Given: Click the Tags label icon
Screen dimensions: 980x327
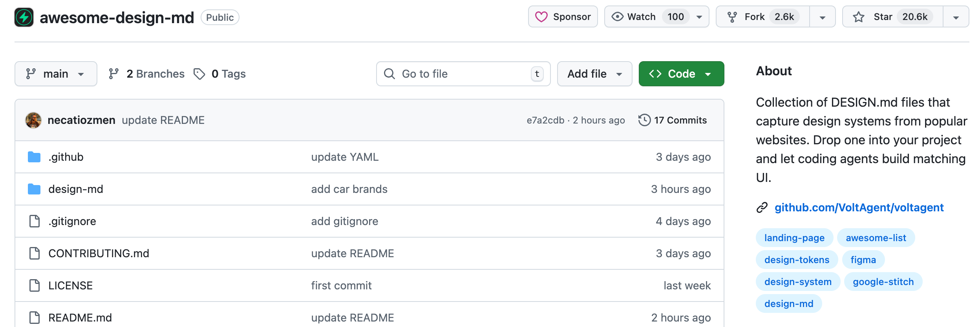Looking at the screenshot, I should (199, 74).
